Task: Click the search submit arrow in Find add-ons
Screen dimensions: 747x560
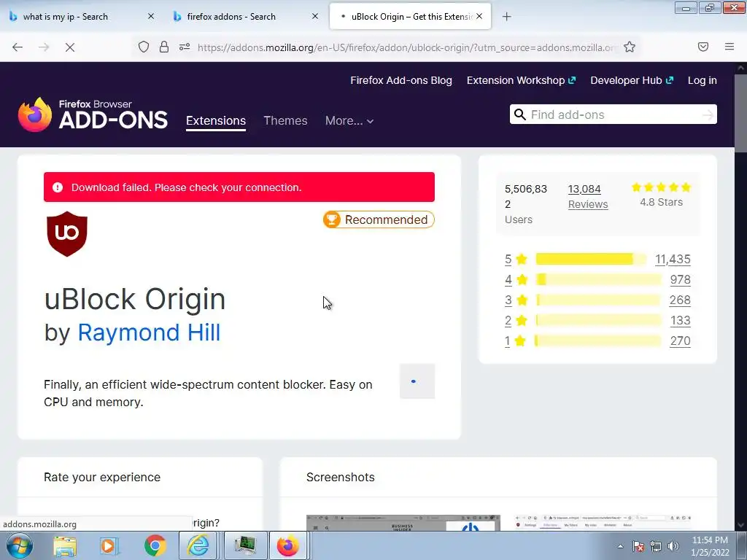Action: coord(708,114)
